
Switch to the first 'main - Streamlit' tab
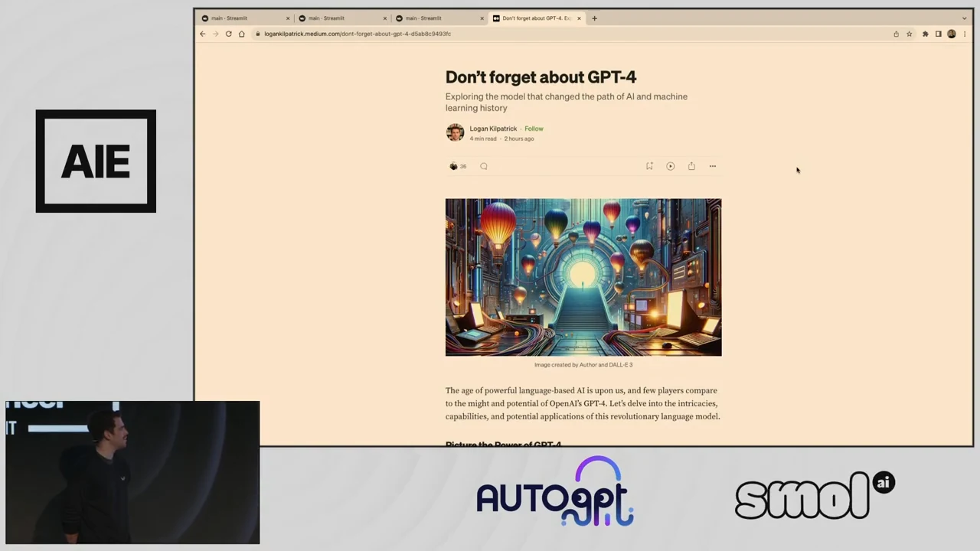[x=245, y=18]
